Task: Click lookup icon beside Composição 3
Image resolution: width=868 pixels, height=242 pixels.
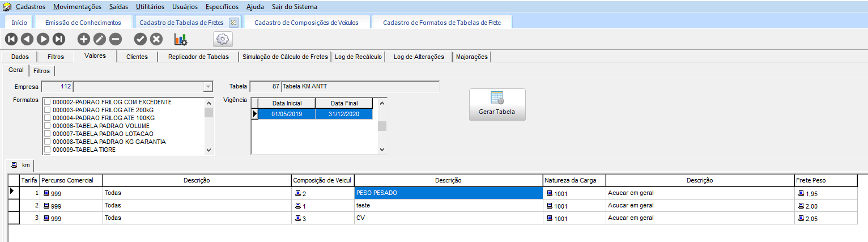Action: click(298, 218)
